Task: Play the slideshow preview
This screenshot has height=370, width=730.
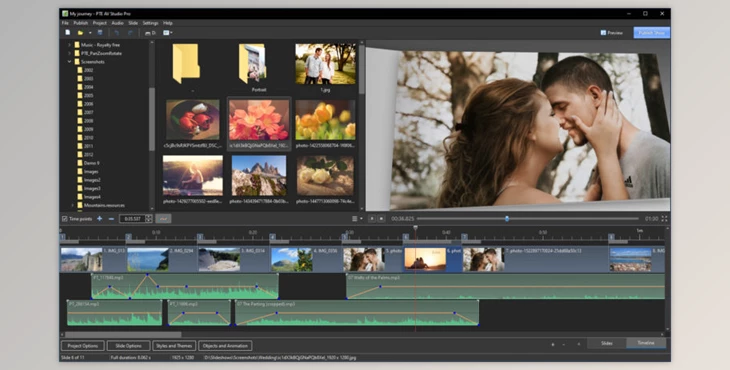Action: click(x=372, y=218)
